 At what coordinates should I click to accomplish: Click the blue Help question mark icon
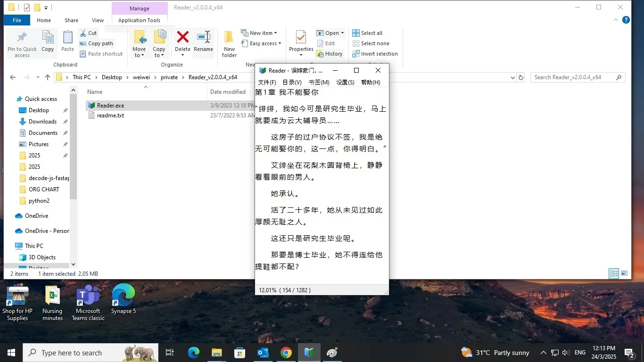point(626,20)
